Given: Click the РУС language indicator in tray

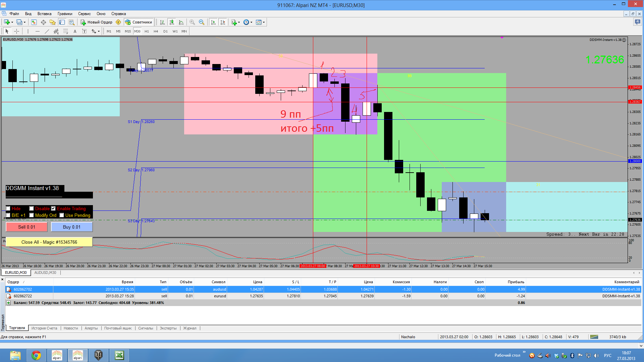Looking at the screenshot, I should point(607,355).
